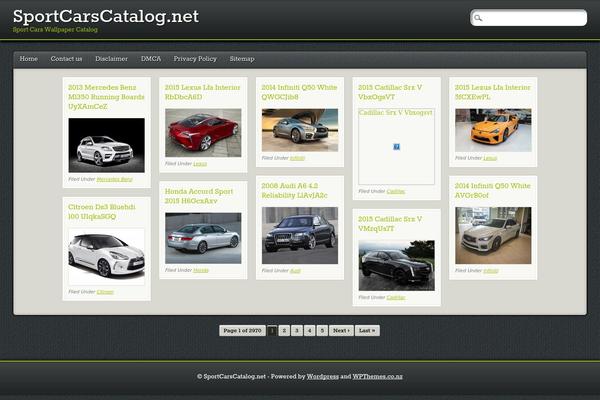The image size is (600, 400).
Task: Follow the Mercedes Benz category link
Action: pos(114,179)
